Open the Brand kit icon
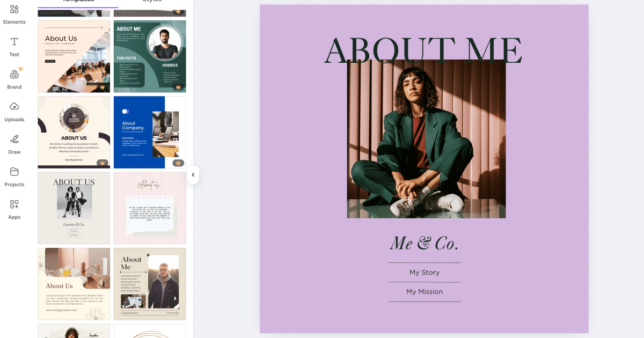 pyautogui.click(x=14, y=74)
